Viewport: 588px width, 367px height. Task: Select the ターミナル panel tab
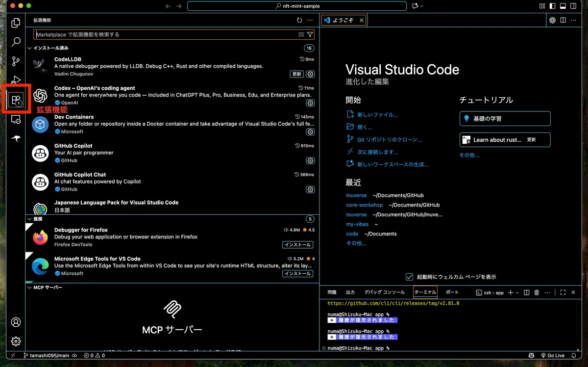pyautogui.click(x=425, y=292)
